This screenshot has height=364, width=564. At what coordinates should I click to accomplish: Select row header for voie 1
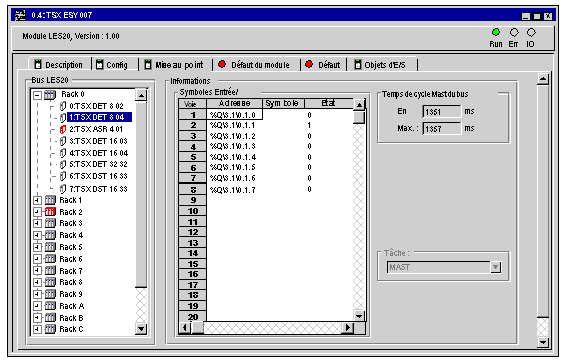coord(192,115)
